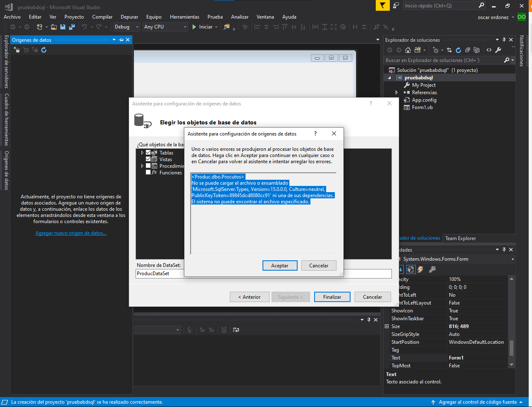Viewport: 532px width, 407px height.
Task: Click the Save toolbar icon
Action: point(63,27)
